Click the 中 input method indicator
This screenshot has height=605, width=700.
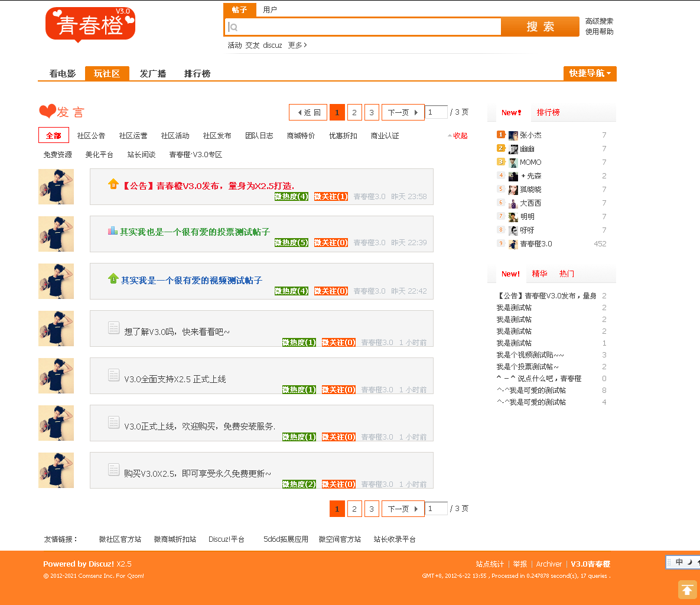pos(679,562)
